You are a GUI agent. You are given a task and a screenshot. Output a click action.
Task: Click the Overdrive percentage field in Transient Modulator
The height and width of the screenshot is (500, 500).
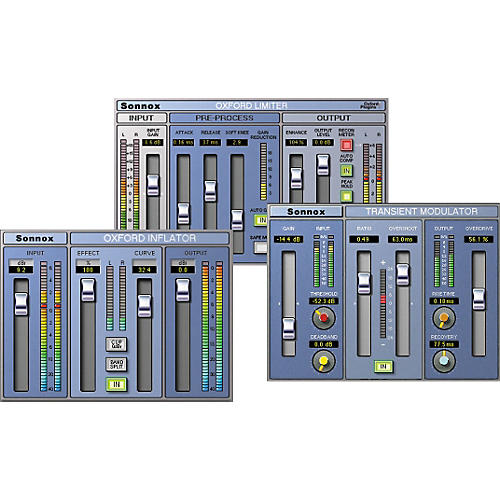[x=479, y=239]
